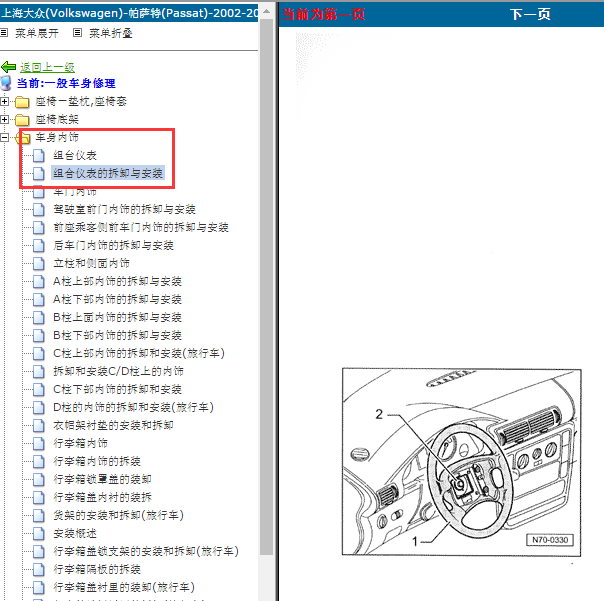
Task: Click page icon beside C柱上部内饰的拆卸和安装(旅行车)
Action: coord(39,353)
